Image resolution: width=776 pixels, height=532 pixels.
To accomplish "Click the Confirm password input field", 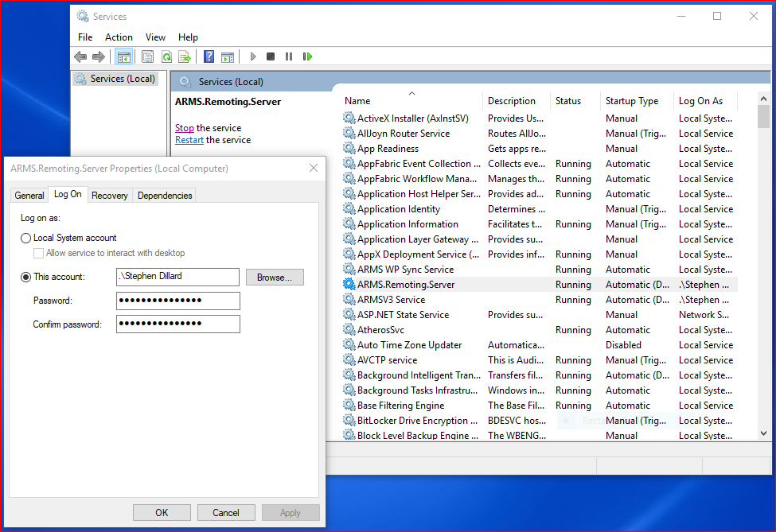I will [x=178, y=324].
